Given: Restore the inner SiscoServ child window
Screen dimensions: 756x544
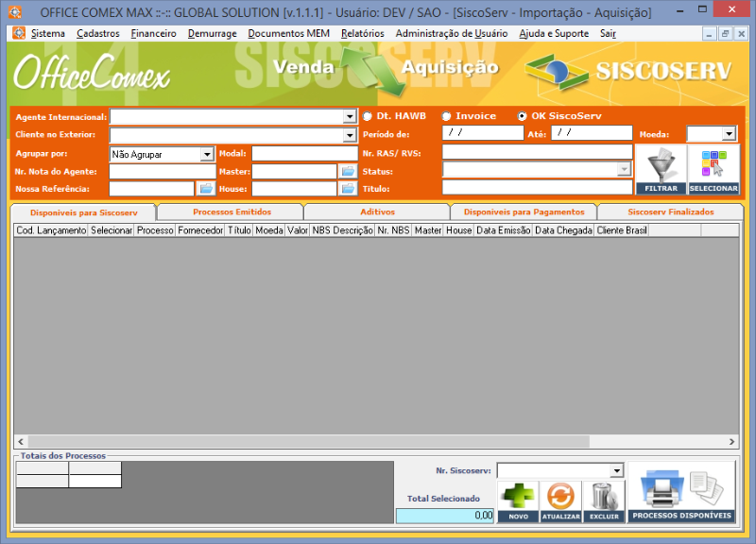Looking at the screenshot, I should click(x=725, y=34).
